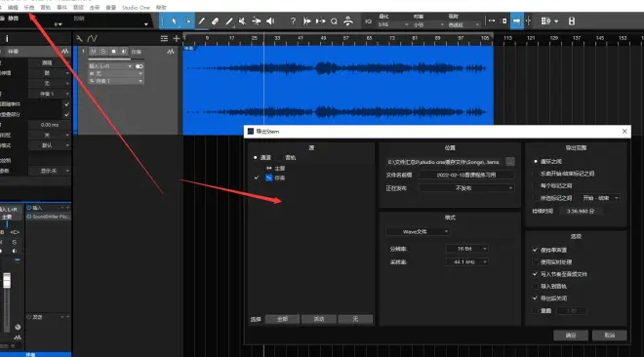Mute track 1 with M button
The image size is (644, 357).
[x=94, y=52]
